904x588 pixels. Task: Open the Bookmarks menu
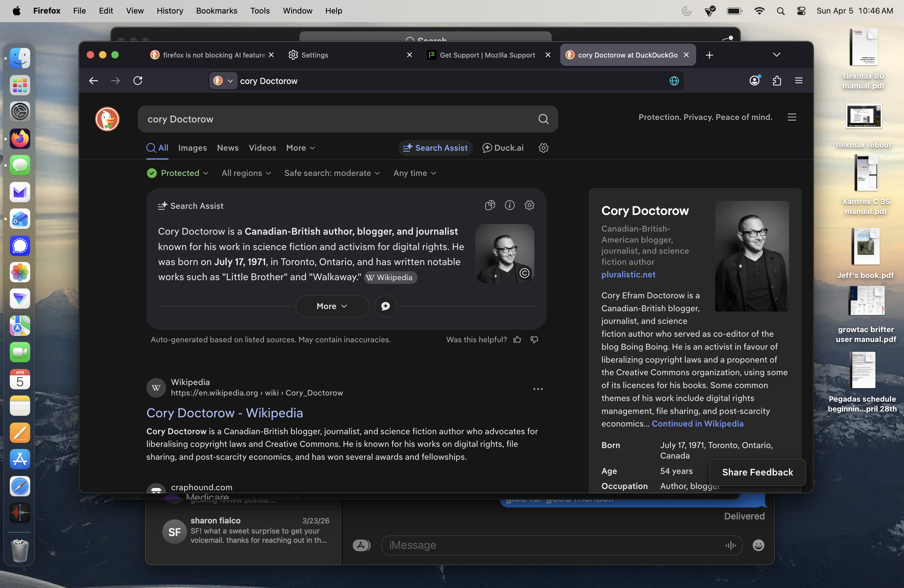216,11
